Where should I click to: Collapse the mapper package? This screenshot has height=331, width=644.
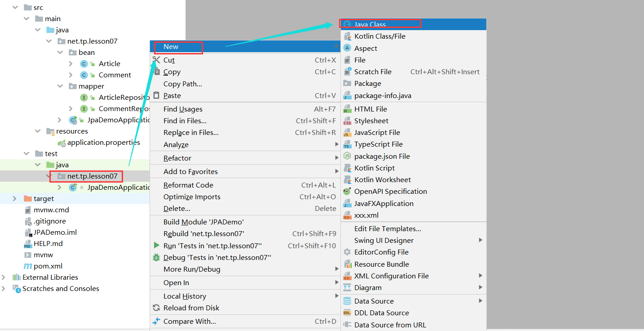coord(60,86)
